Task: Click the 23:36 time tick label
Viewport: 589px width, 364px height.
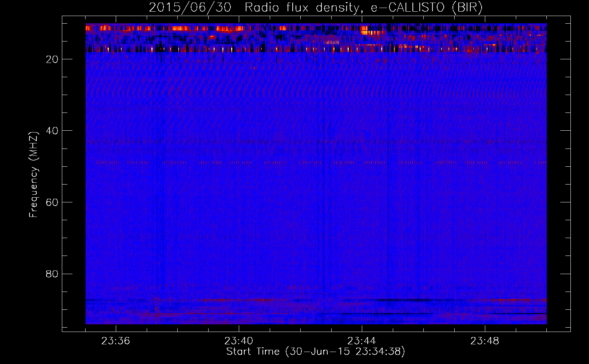Action: [116, 341]
